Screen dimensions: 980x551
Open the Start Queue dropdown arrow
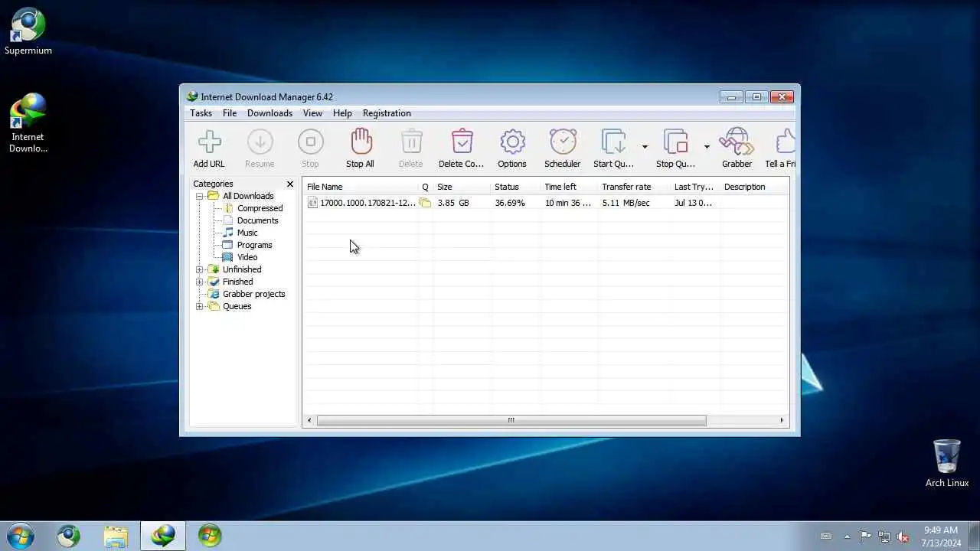click(645, 146)
